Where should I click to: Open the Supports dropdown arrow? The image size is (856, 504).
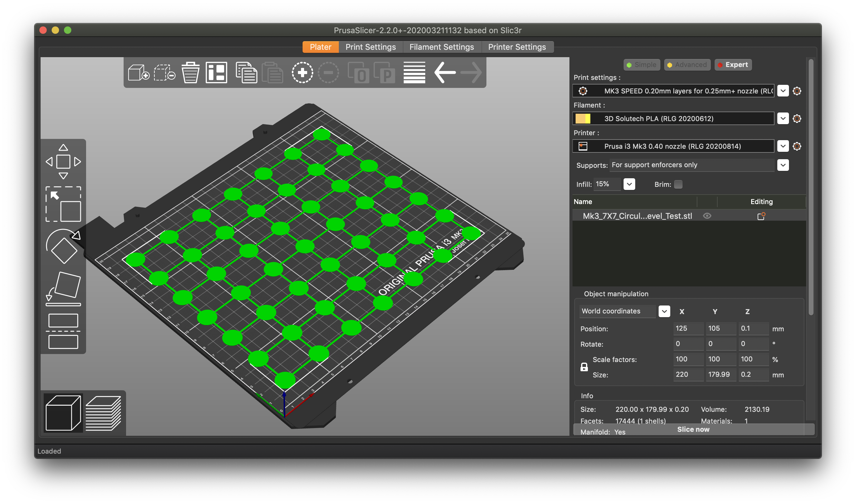tap(783, 165)
